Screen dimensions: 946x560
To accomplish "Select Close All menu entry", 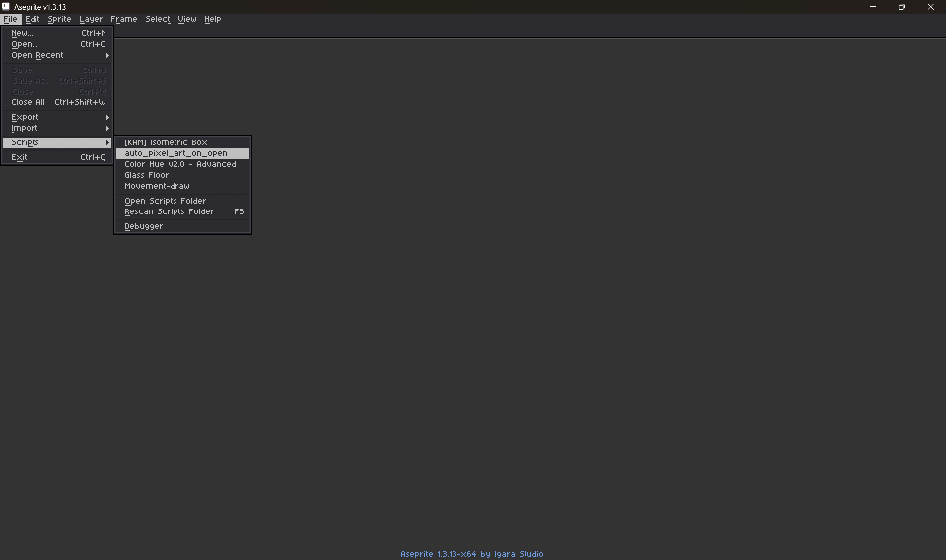I will click(x=57, y=102).
